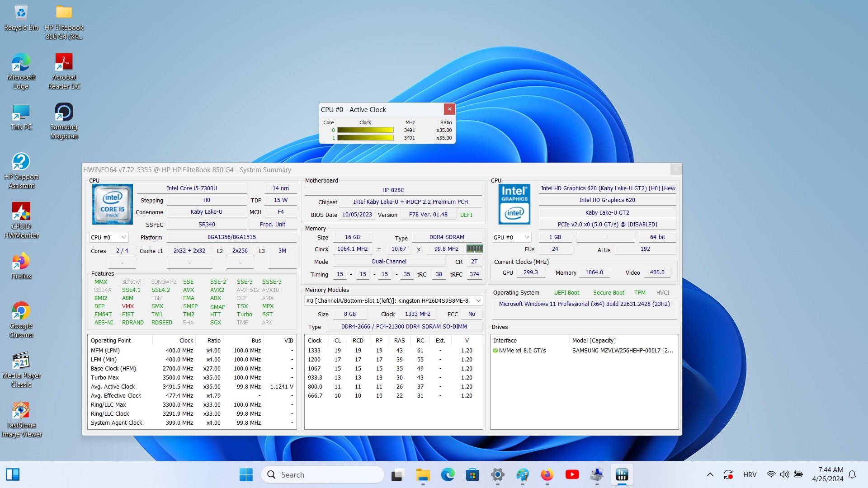Click Core 0 clock bar
Viewport: 868px width, 488px height.
(365, 130)
